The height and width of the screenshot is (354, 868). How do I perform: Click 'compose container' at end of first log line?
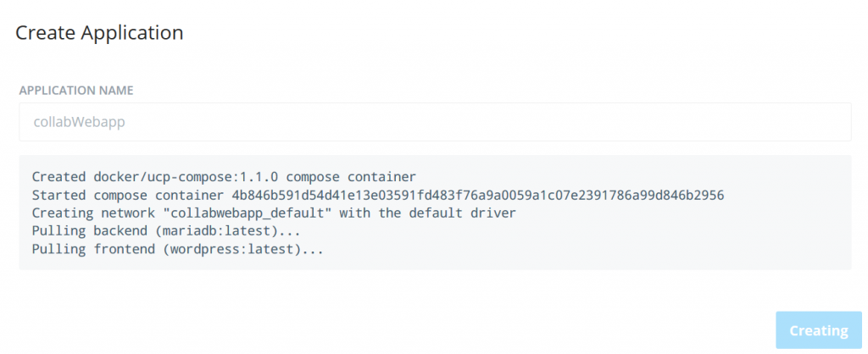coord(351,178)
